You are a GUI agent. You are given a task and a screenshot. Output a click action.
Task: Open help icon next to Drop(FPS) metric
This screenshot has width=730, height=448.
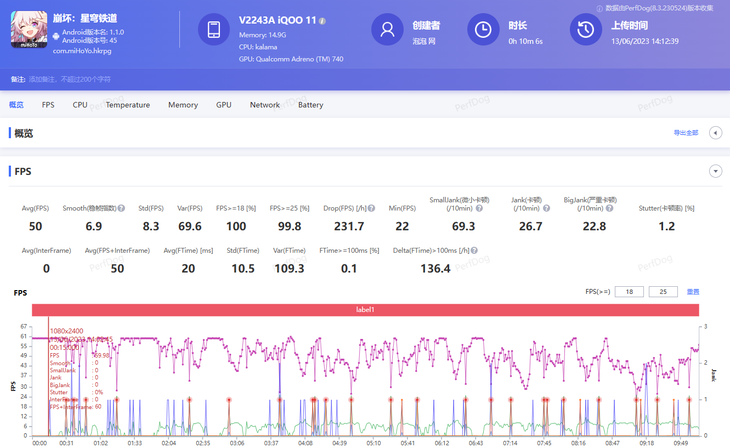tap(372, 208)
